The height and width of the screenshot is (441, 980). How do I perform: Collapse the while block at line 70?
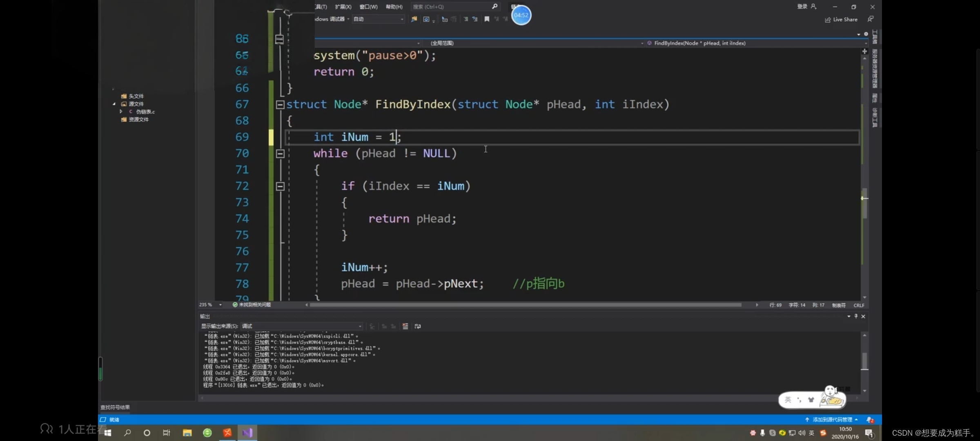pos(280,154)
